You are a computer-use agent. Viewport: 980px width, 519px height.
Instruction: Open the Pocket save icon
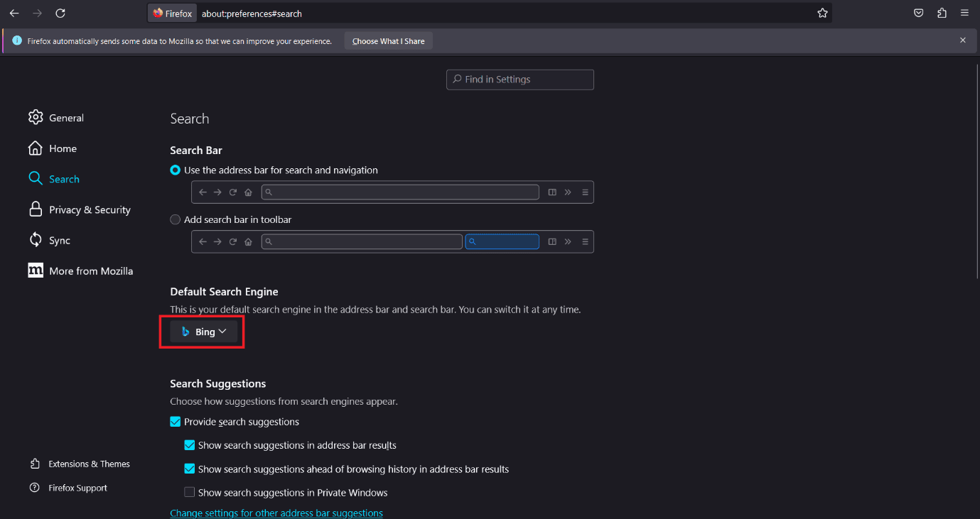pos(918,13)
